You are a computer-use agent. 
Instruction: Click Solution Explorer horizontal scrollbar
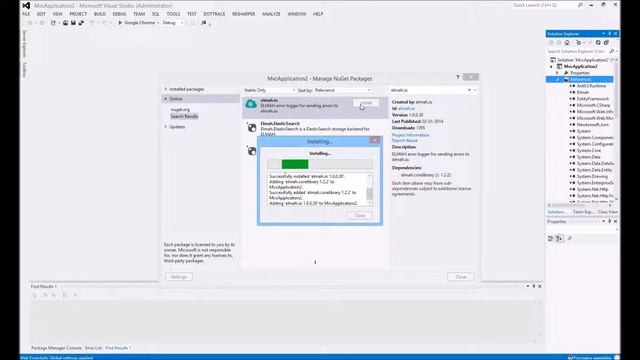pos(580,205)
